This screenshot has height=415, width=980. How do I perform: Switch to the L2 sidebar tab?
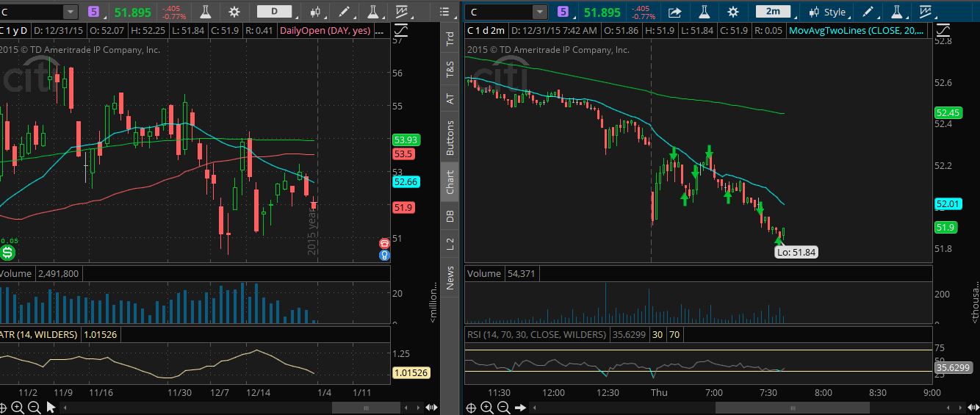[x=450, y=245]
